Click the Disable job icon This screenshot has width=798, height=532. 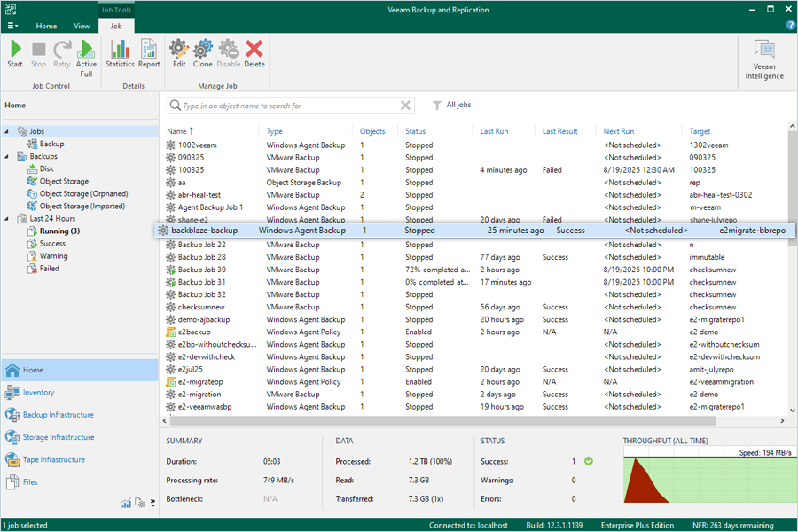[x=229, y=54]
